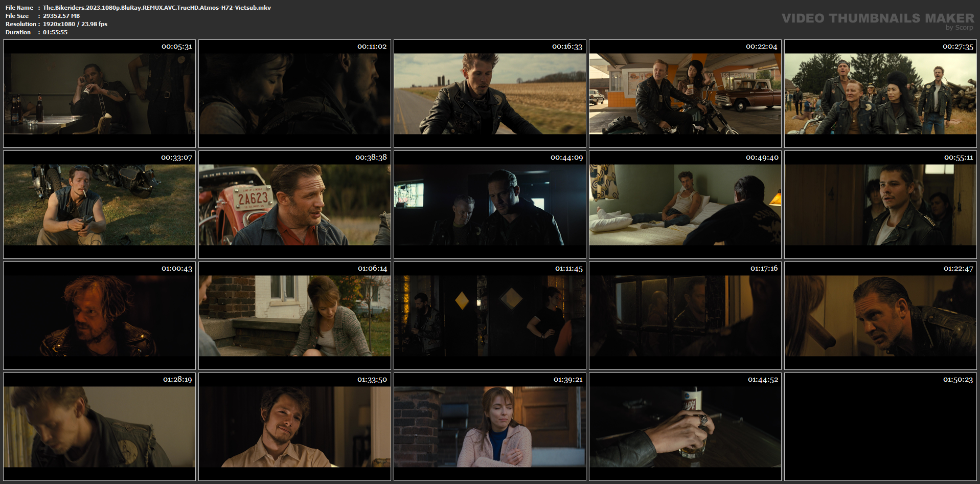The height and width of the screenshot is (484, 980).
Task: Open the thumbnail stamped 00:55:11
Action: (880, 205)
